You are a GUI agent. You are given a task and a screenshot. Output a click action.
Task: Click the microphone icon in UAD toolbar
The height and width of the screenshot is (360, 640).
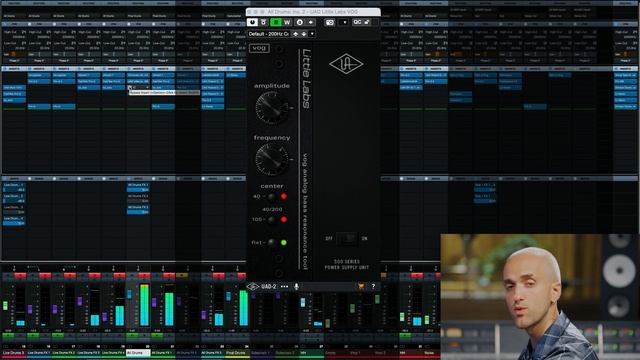coord(296,287)
